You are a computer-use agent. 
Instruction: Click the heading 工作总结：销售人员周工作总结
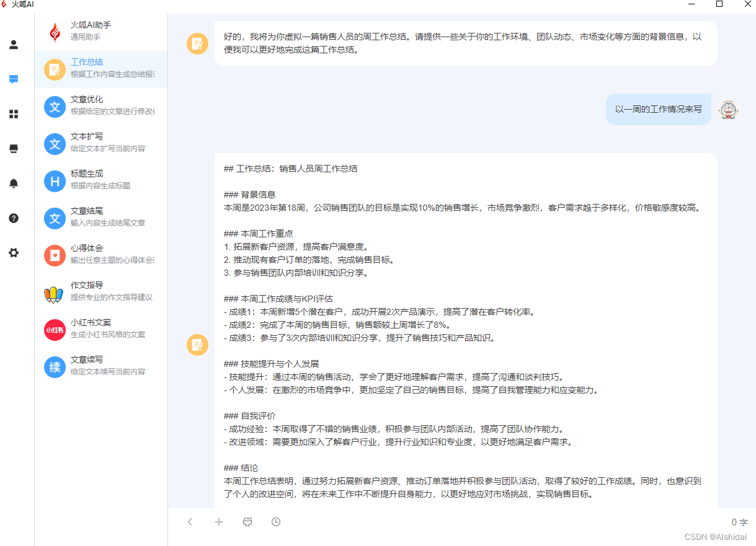290,169
